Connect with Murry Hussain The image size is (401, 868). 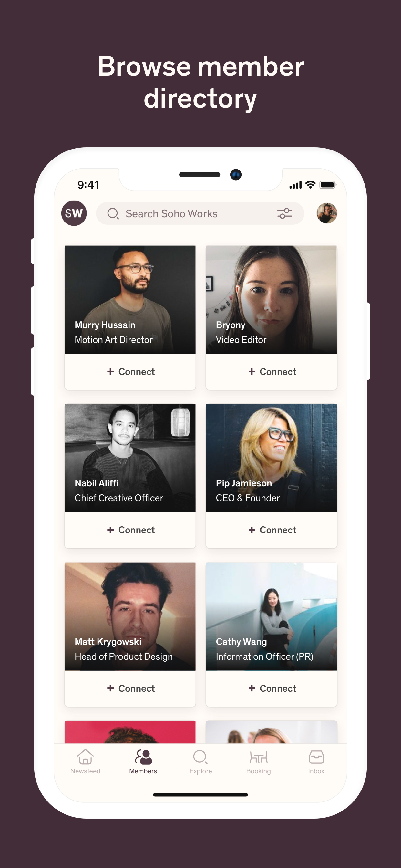(x=130, y=372)
